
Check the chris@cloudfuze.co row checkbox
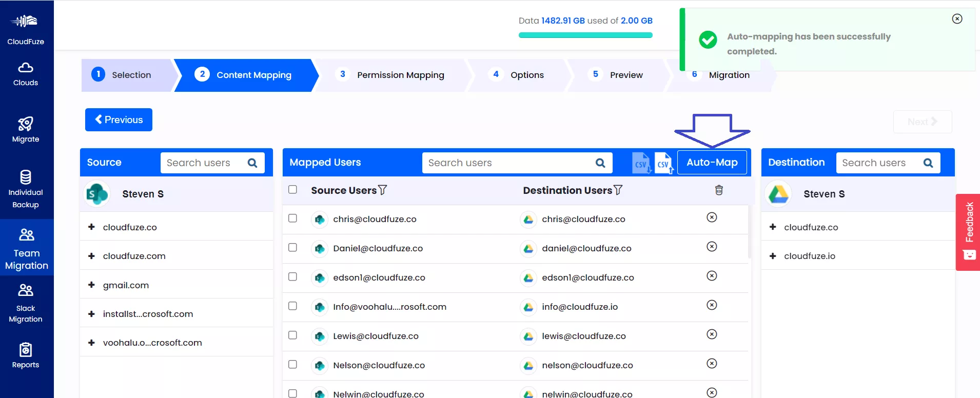coord(292,218)
